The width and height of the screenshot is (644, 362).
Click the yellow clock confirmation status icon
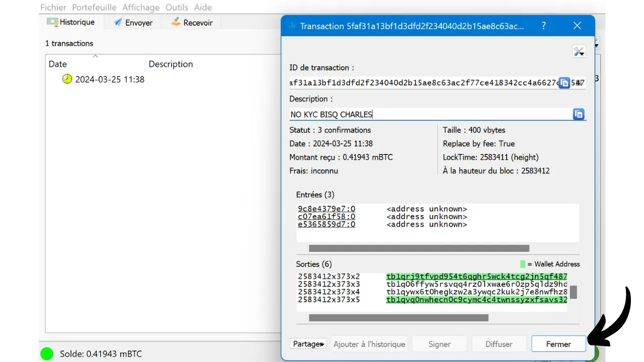tap(67, 79)
